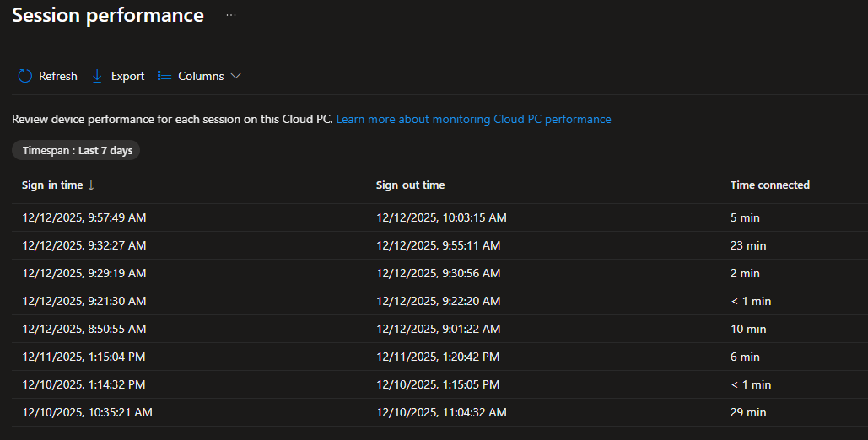Open Learn more about monitoring Cloud PC performance
Screen dimensions: 868x440
pyautogui.click(x=473, y=119)
